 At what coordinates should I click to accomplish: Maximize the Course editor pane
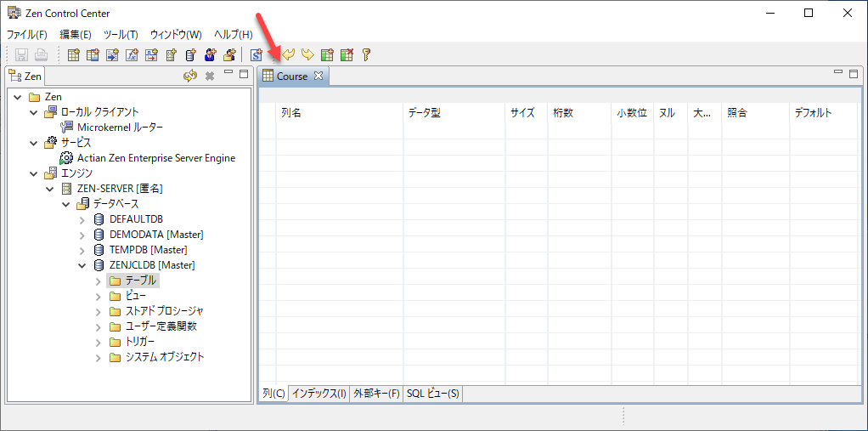coord(854,74)
